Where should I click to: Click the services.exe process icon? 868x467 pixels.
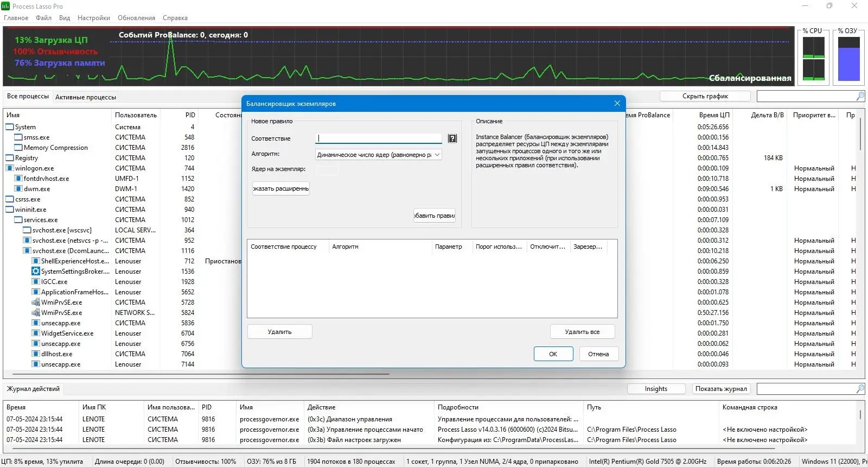18,220
